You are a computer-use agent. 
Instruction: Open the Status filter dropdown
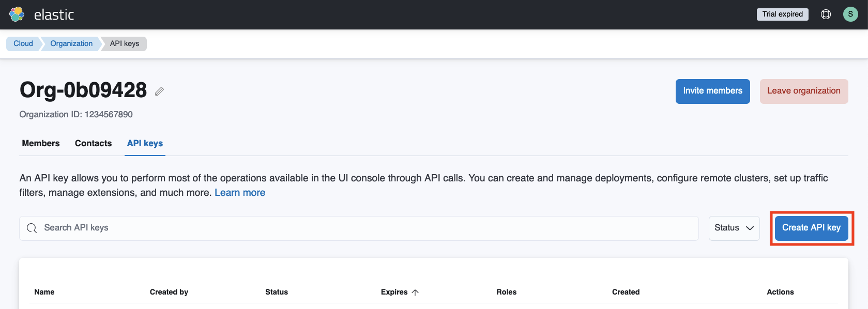pos(734,228)
